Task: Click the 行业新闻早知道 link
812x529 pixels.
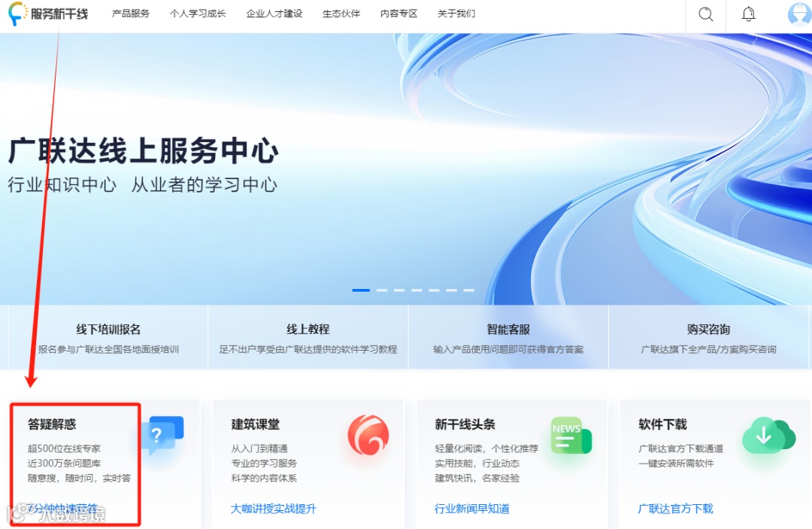Action: point(471,509)
